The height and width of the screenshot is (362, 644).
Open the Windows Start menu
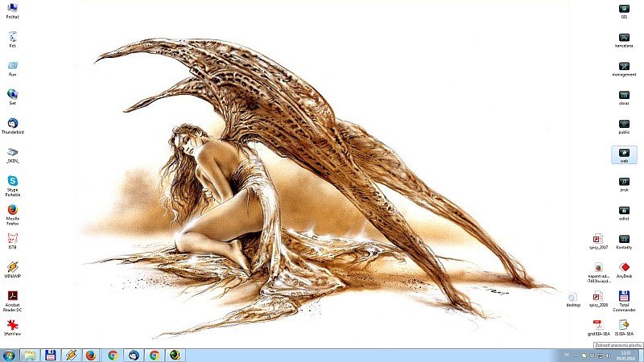tap(9, 355)
